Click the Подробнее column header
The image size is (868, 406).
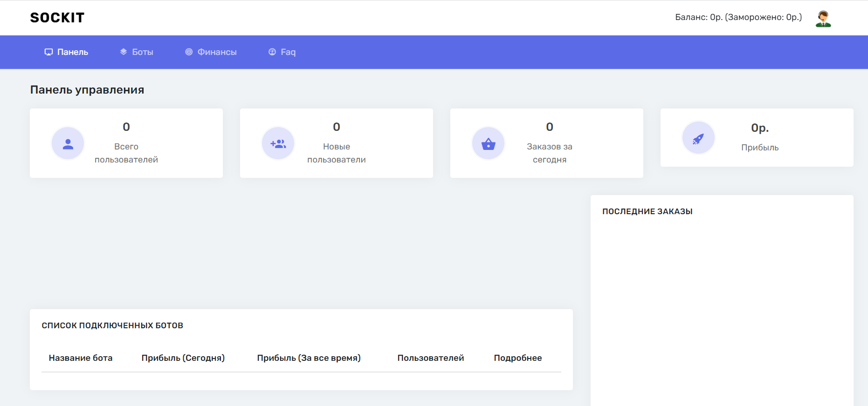tap(517, 358)
